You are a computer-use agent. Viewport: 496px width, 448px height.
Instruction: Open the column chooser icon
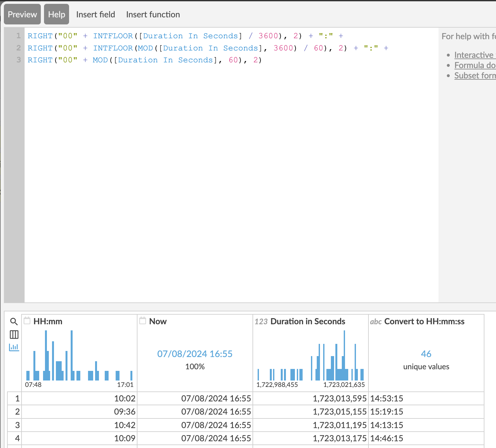pyautogui.click(x=14, y=335)
